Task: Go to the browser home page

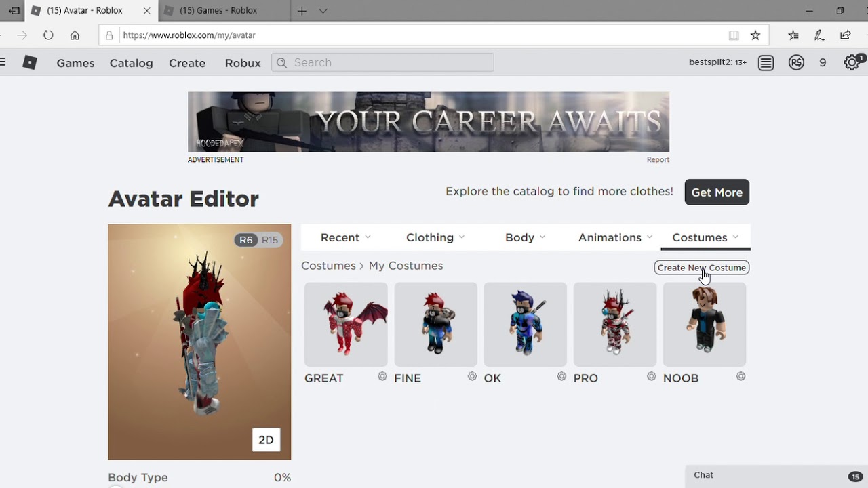Action: pyautogui.click(x=75, y=35)
